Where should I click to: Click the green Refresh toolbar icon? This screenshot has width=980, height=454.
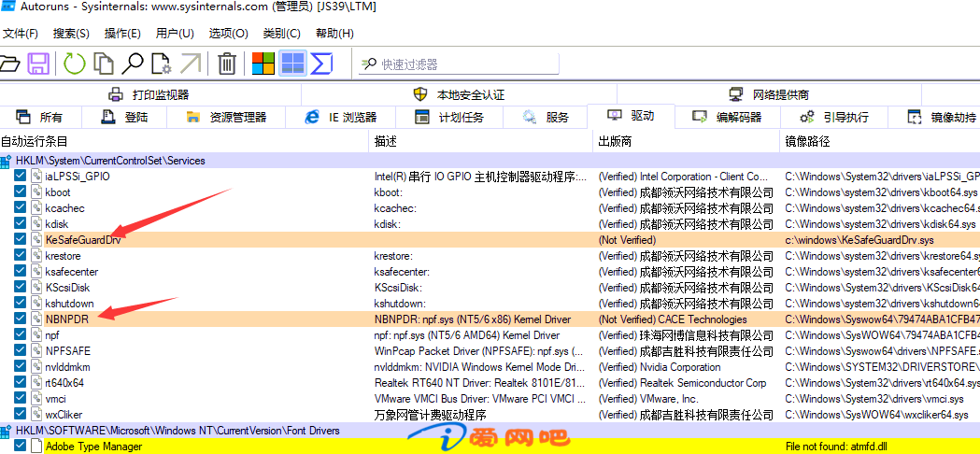[75, 64]
